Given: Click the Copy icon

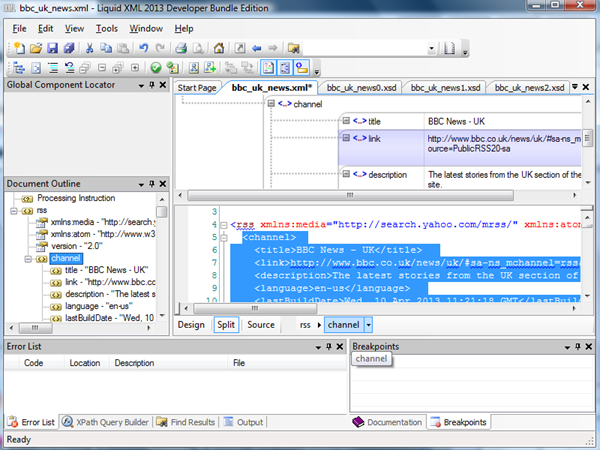Looking at the screenshot, I should [106, 48].
